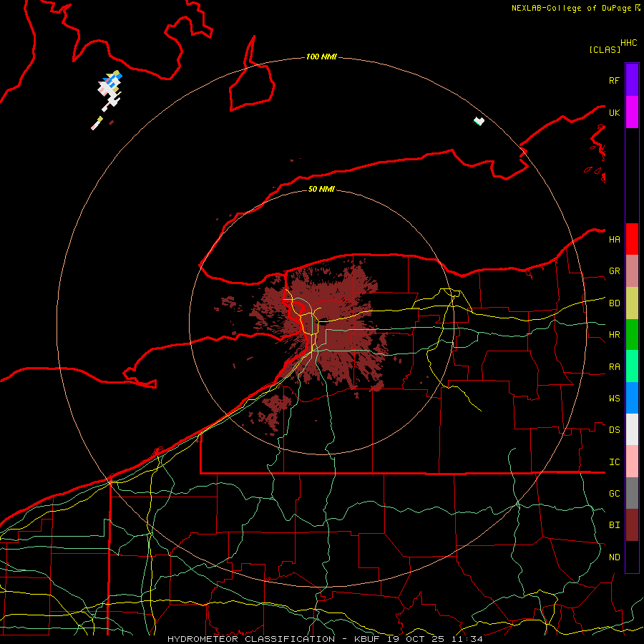
Task: Click the HR legend label
Action: (615, 335)
